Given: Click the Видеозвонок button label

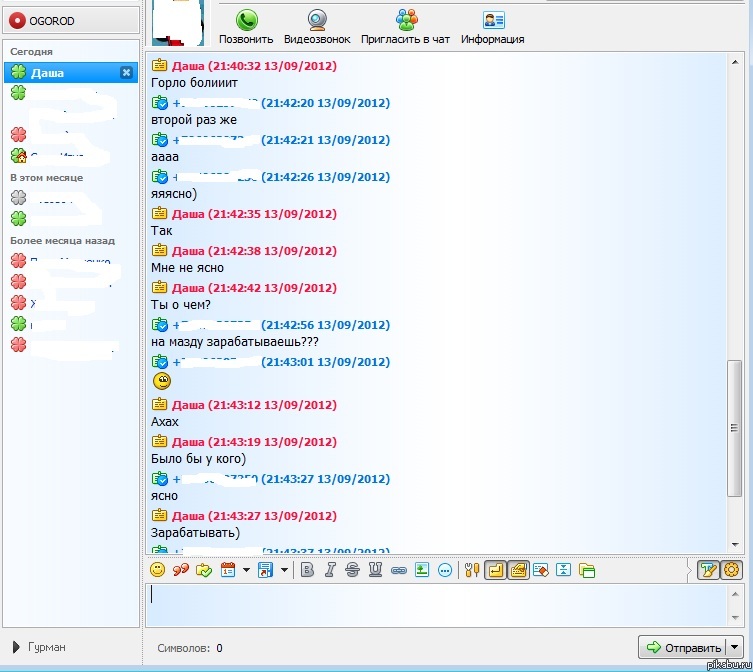Looking at the screenshot, I should point(317,39).
